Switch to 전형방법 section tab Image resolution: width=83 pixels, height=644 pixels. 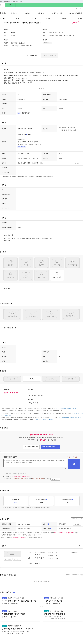point(64,19)
